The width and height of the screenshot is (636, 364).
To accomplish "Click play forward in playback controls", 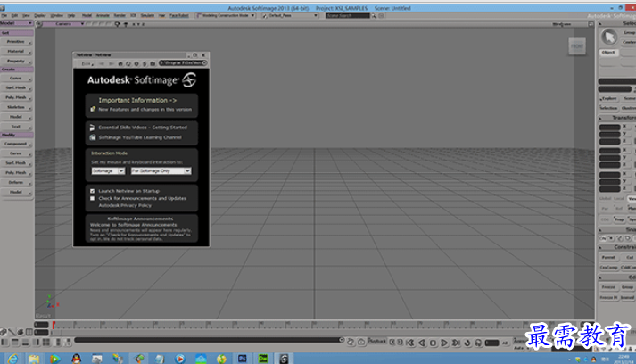I will tap(444, 343).
